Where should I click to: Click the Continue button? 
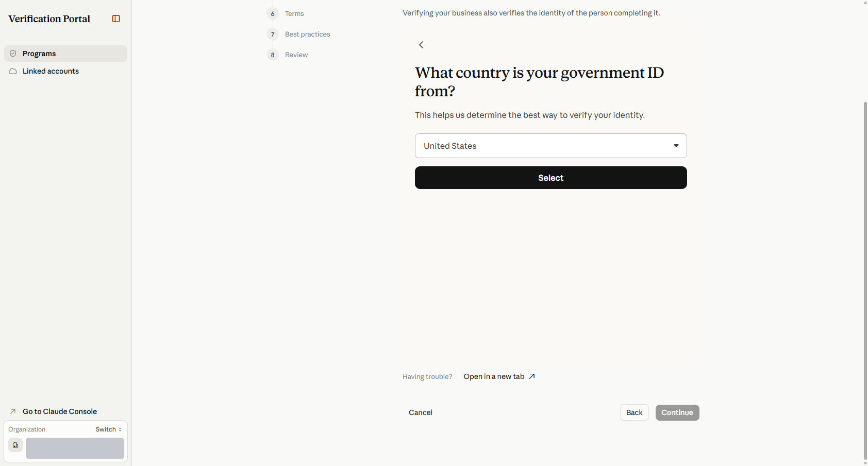click(677, 412)
